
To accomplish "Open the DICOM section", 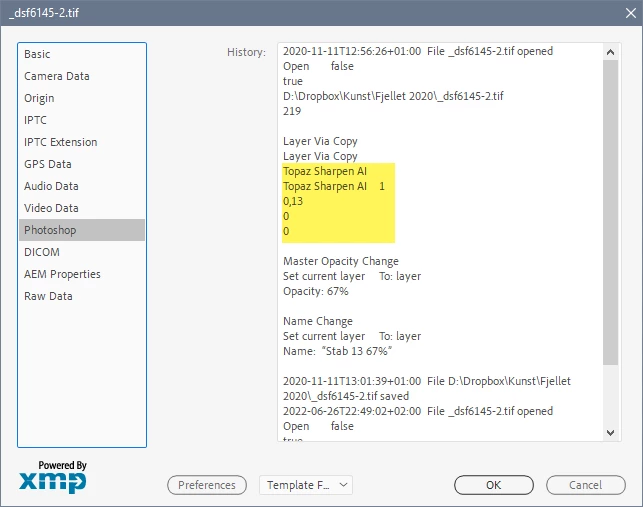I will pyautogui.click(x=82, y=252).
